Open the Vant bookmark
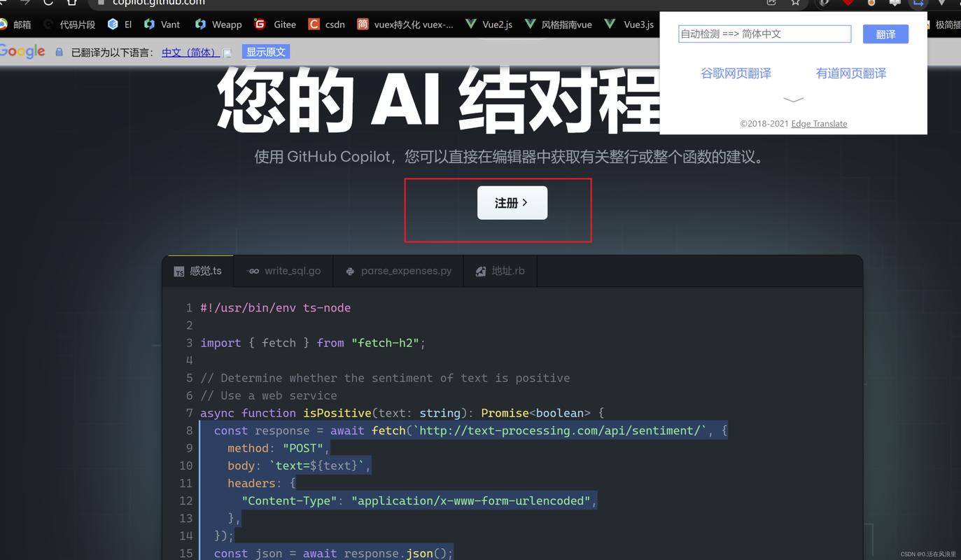Image resolution: width=961 pixels, height=560 pixels. (x=162, y=24)
